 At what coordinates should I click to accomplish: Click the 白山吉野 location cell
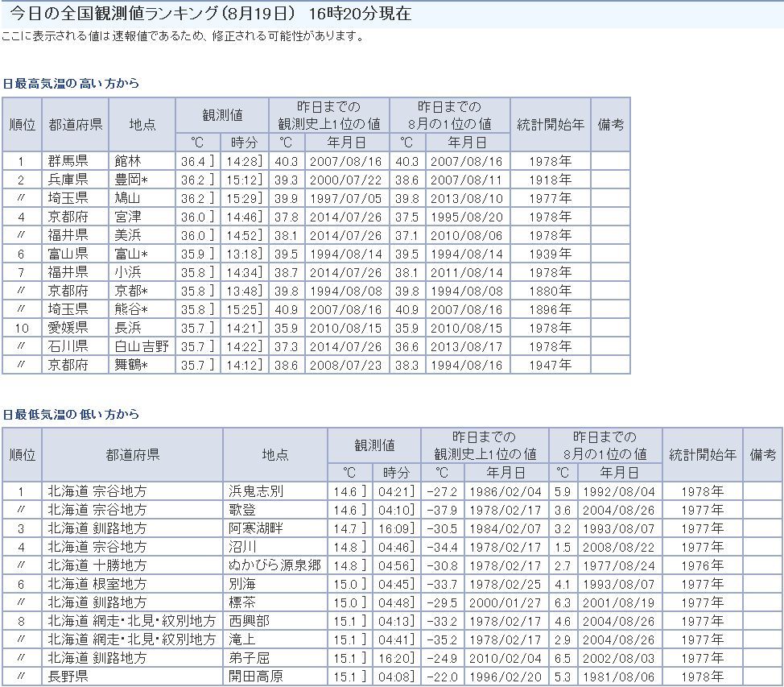(x=142, y=346)
